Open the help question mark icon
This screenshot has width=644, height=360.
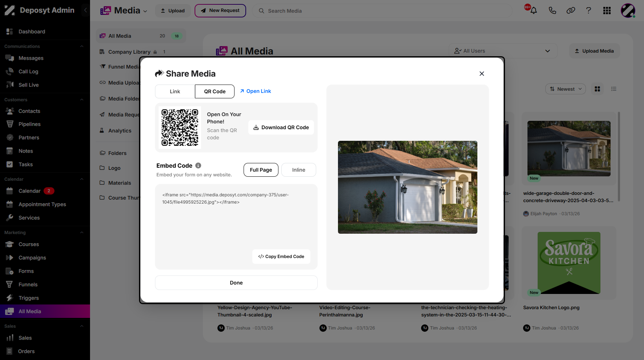pyautogui.click(x=588, y=11)
